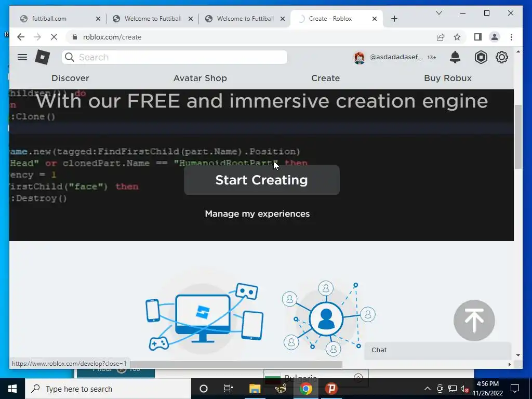This screenshot has height=399, width=532.
Task: Open the Windows notification center
Action: 515,389
